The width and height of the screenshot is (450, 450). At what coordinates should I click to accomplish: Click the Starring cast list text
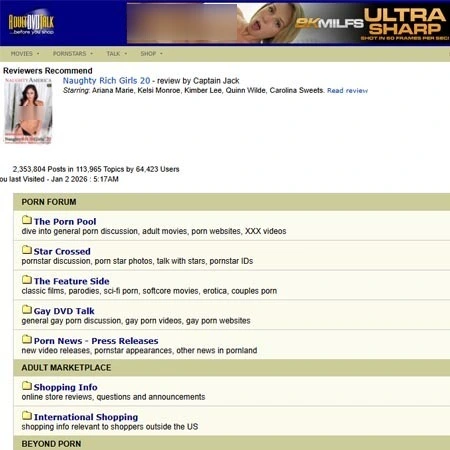click(194, 90)
